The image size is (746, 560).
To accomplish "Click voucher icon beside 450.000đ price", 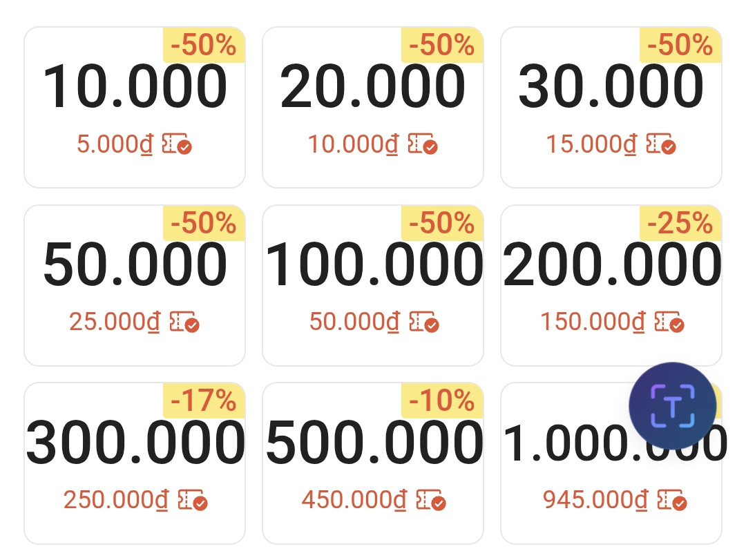I will pos(430,500).
